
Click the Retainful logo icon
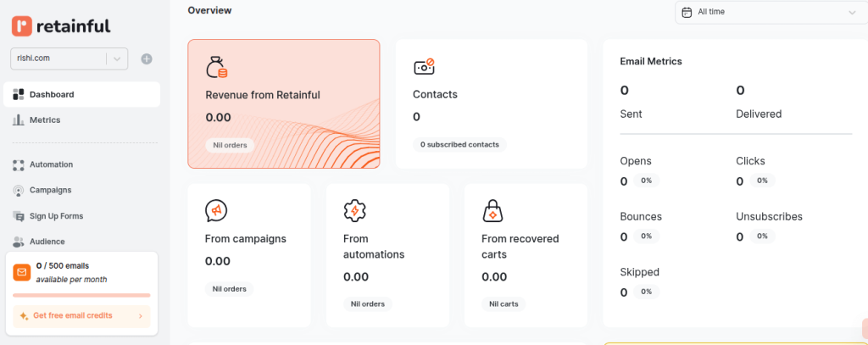(x=21, y=26)
